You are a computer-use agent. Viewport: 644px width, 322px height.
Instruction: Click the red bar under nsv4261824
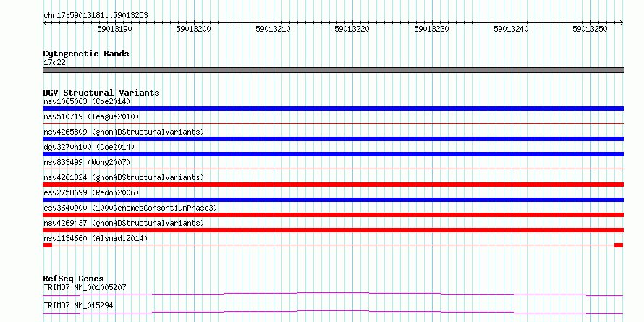(x=333, y=185)
